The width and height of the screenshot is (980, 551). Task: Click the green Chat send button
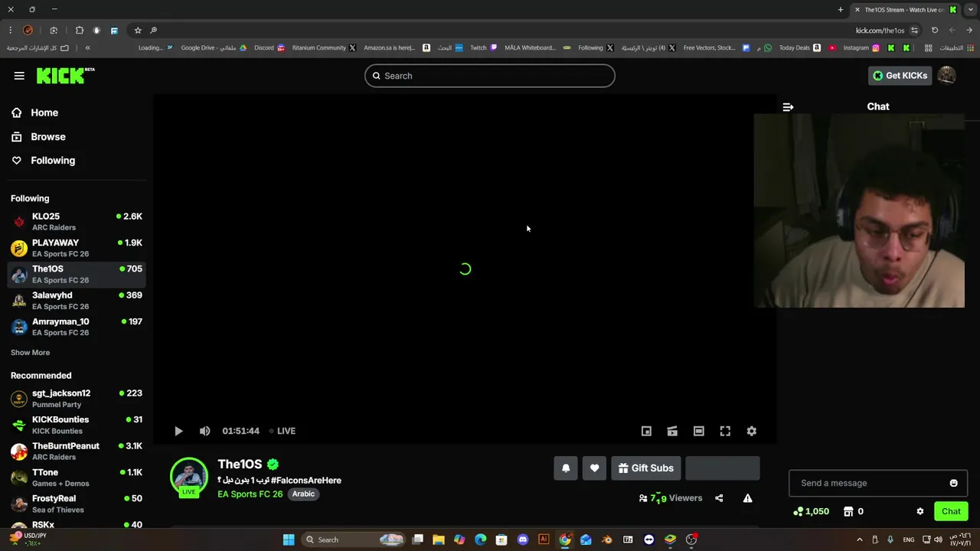pyautogui.click(x=951, y=511)
